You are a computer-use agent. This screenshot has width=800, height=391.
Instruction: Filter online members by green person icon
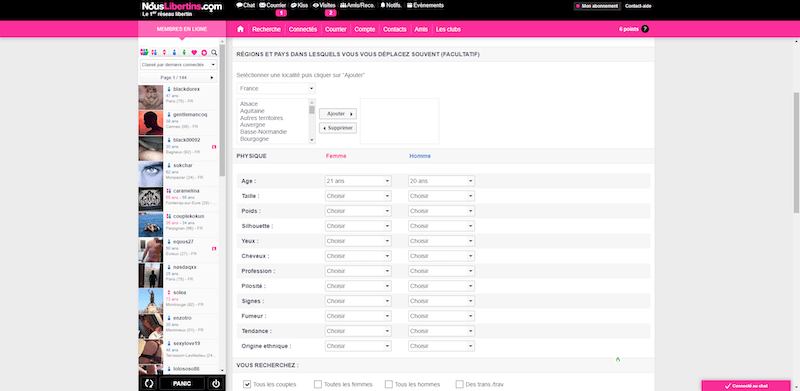(x=184, y=52)
